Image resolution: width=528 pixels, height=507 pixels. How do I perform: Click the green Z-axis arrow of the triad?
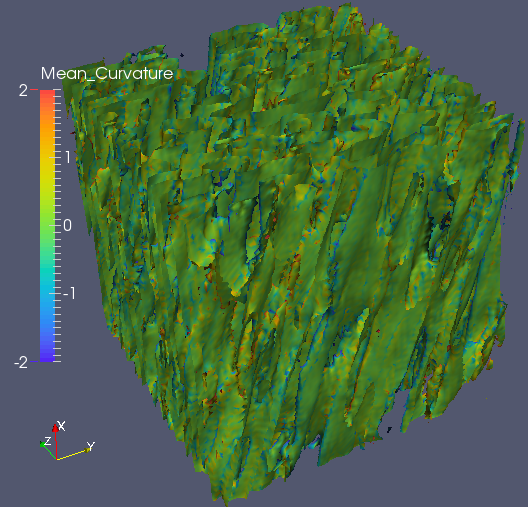47,450
